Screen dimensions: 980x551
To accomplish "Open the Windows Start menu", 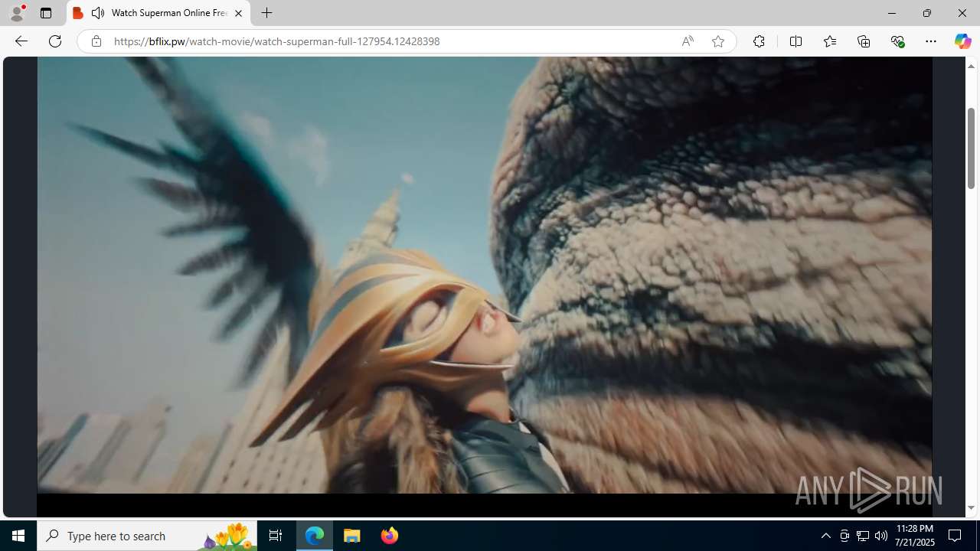I will click(18, 536).
